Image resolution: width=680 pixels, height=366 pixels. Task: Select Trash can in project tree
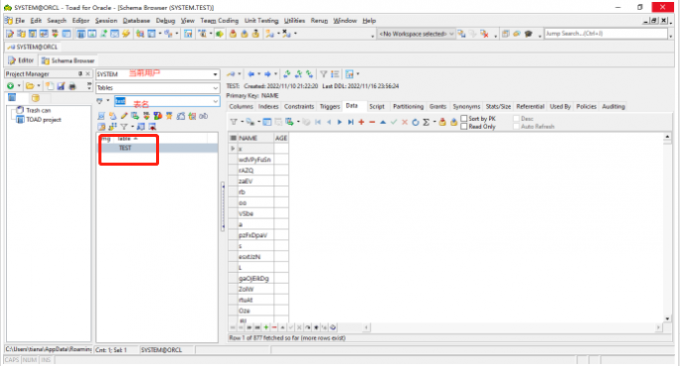click(x=38, y=110)
